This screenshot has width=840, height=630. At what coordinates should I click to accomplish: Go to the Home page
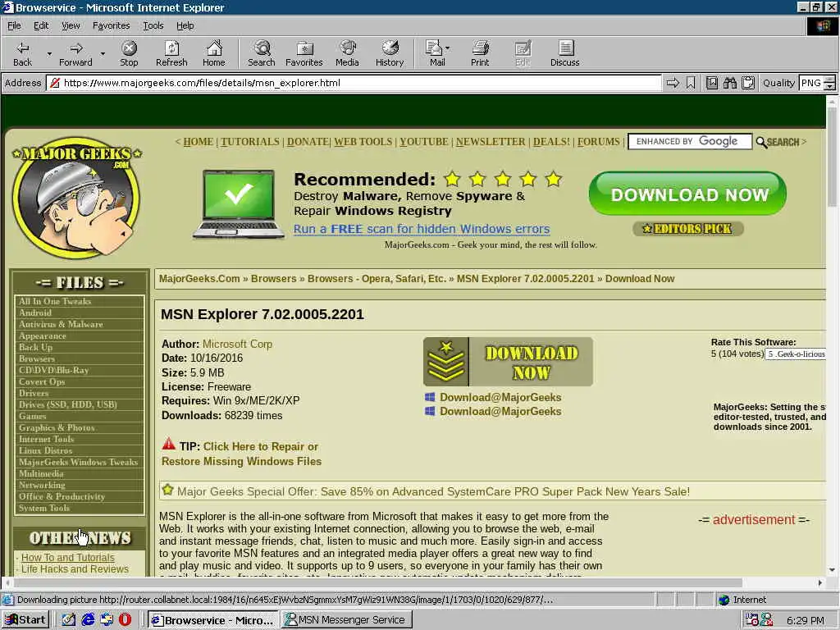tap(214, 53)
